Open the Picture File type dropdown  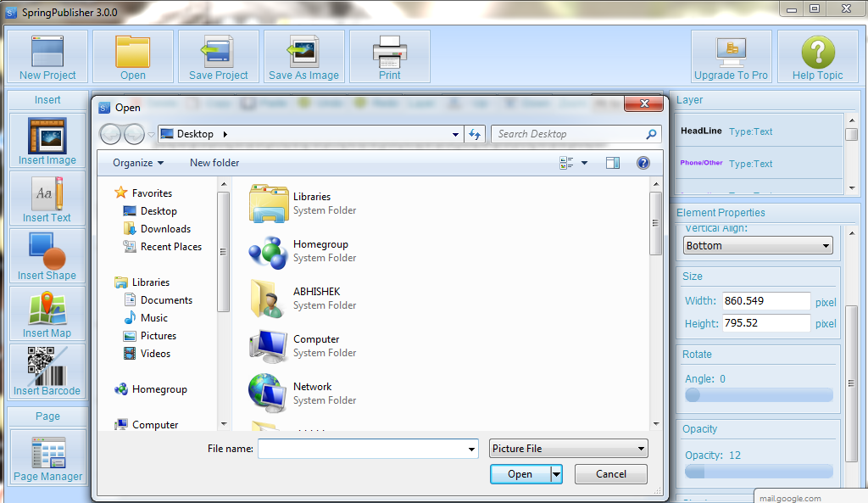coord(569,449)
